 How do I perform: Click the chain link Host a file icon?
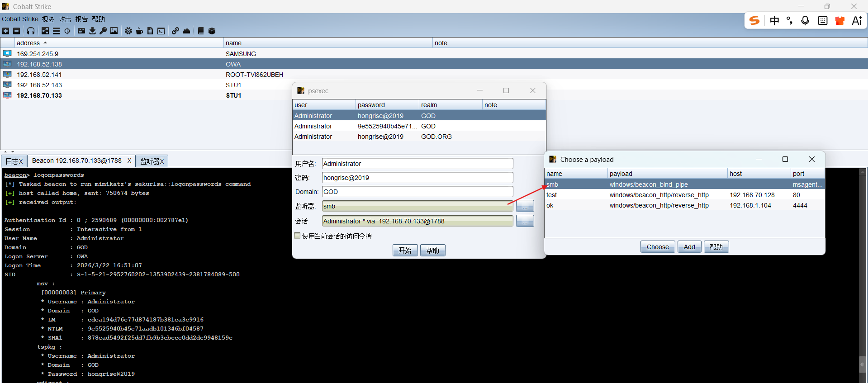point(175,31)
